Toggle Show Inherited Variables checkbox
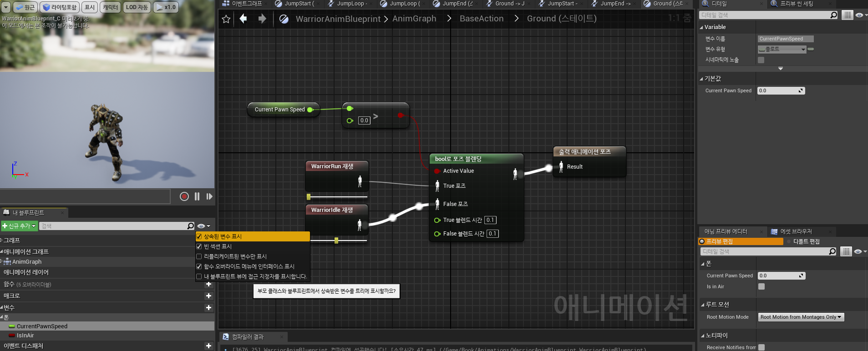Viewport: 868px width, 351px height. [199, 236]
